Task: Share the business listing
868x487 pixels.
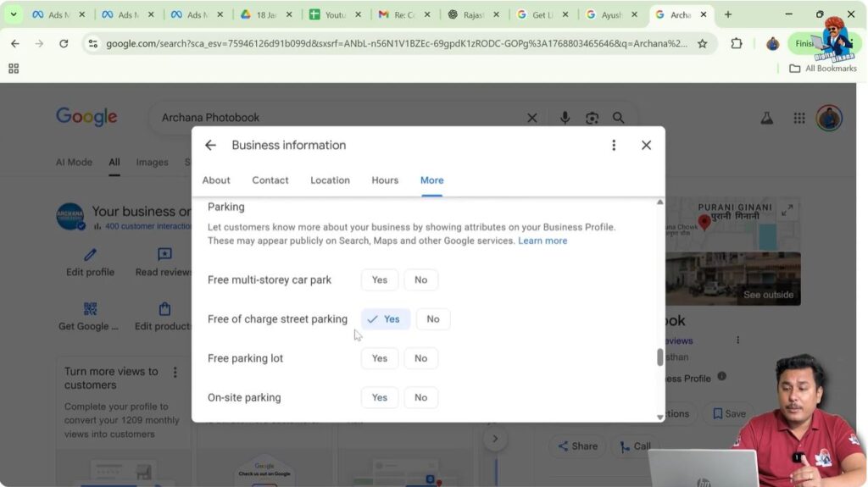Action: [577, 446]
